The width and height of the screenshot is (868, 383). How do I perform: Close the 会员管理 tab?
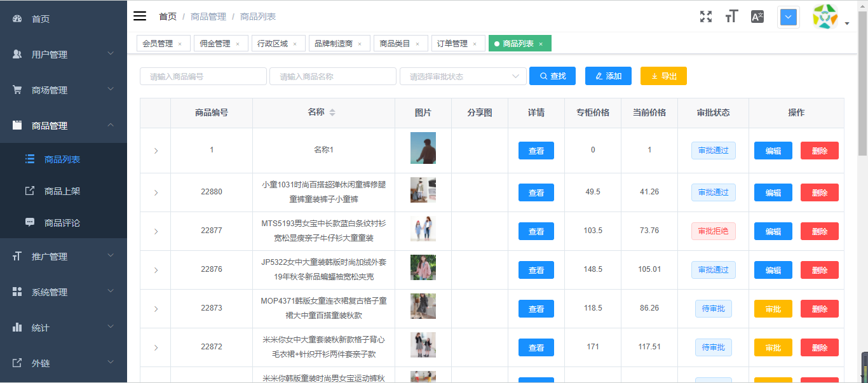[180, 44]
